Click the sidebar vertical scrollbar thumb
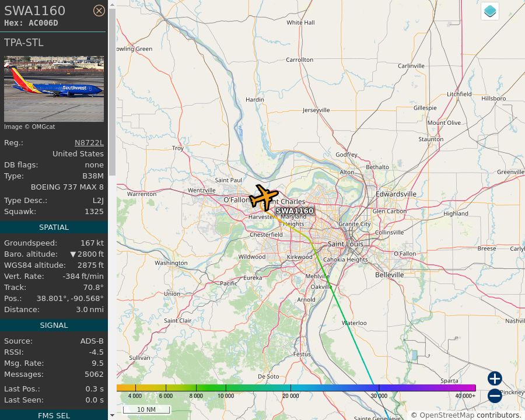Image resolution: width=525 pixels, height=420 pixels. pyautogui.click(x=112, y=92)
